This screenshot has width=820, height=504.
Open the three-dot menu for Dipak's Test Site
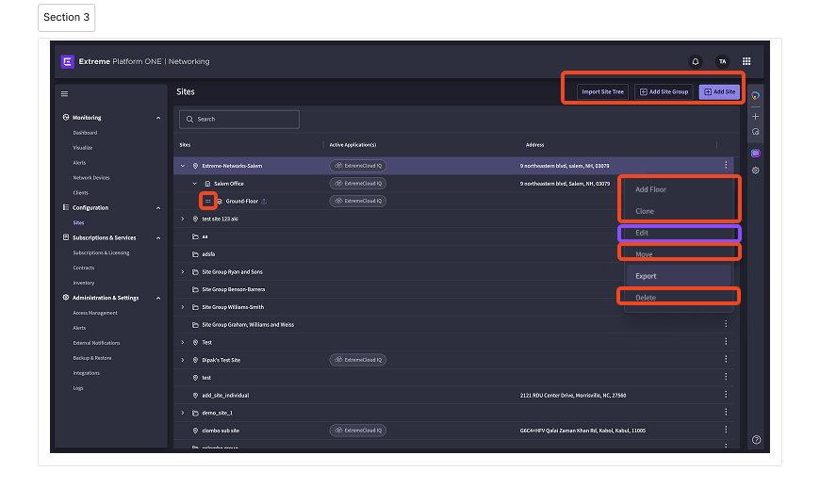pyautogui.click(x=726, y=359)
